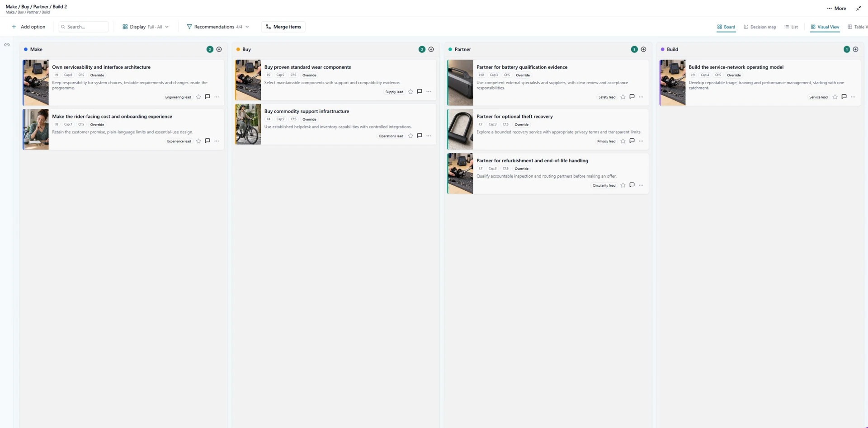
Task: Focus the Search input field
Action: tap(84, 27)
